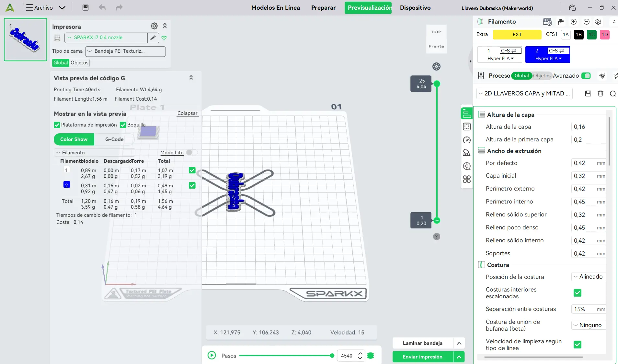Click the plus marker on the layer slider
Screen dimensions: 618x364
[437, 221]
